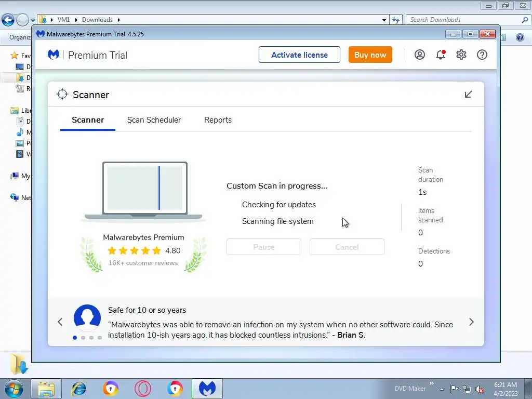Select the first review pagination dot
This screenshot has height=399, width=532.
pos(75,338)
